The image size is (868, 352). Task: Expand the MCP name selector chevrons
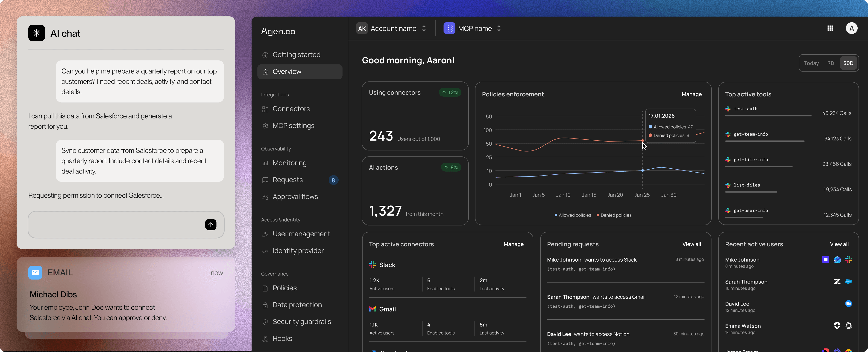click(x=499, y=28)
